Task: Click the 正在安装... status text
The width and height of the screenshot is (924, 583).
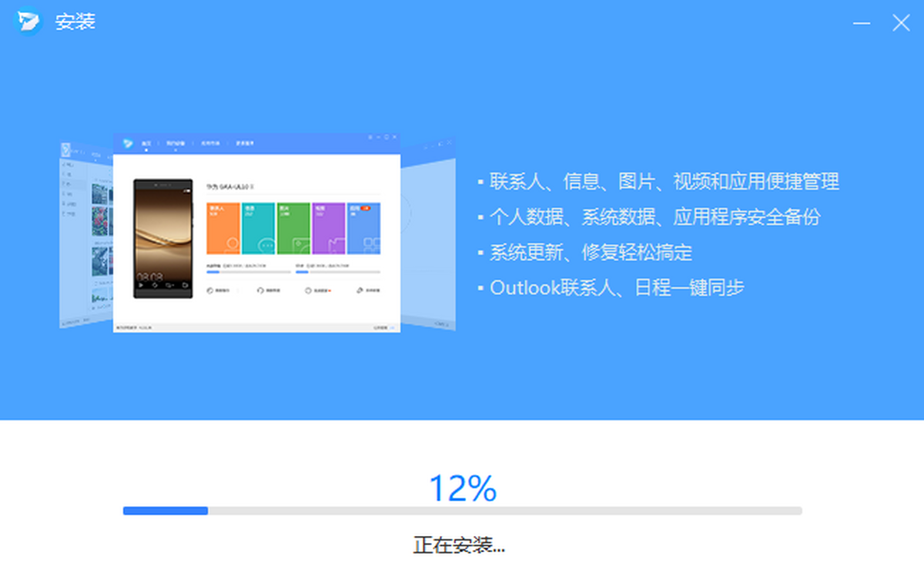Action: pos(459,545)
